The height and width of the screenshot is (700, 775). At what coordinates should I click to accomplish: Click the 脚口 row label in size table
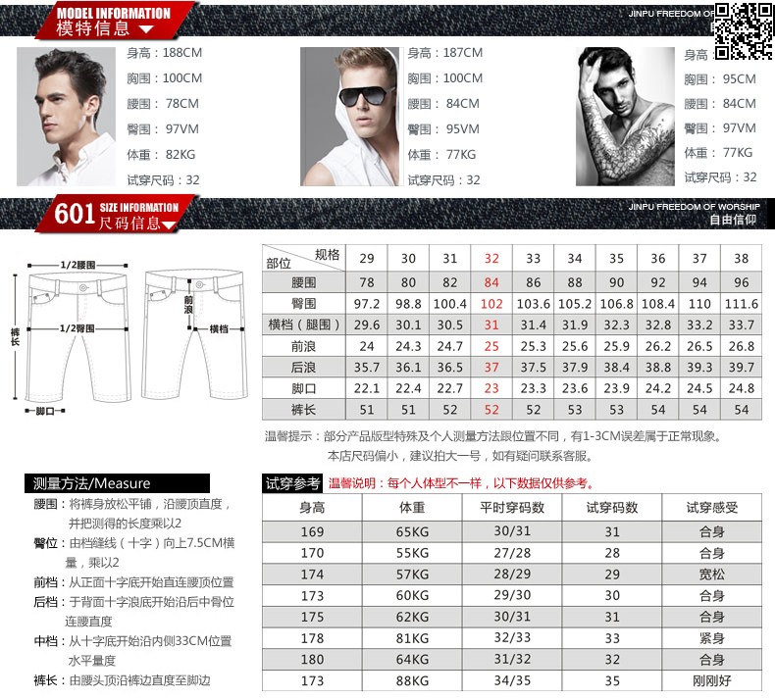pos(303,389)
